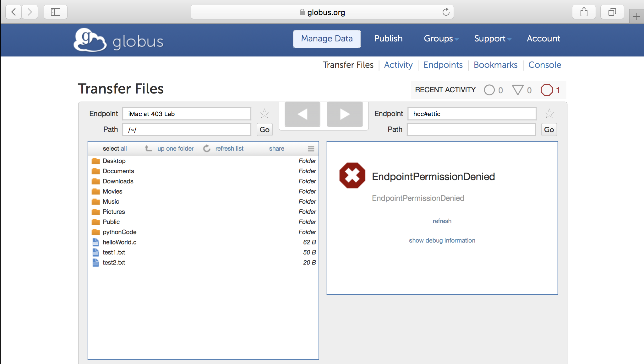Focus the right Endpoint field hcc#attic
Viewport: 644px width, 364px height.
pyautogui.click(x=472, y=114)
